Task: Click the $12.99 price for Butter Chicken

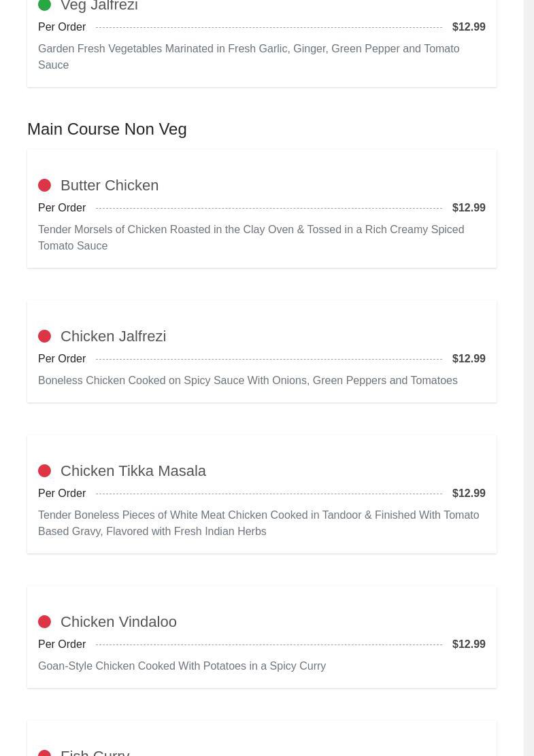Action: (469, 208)
